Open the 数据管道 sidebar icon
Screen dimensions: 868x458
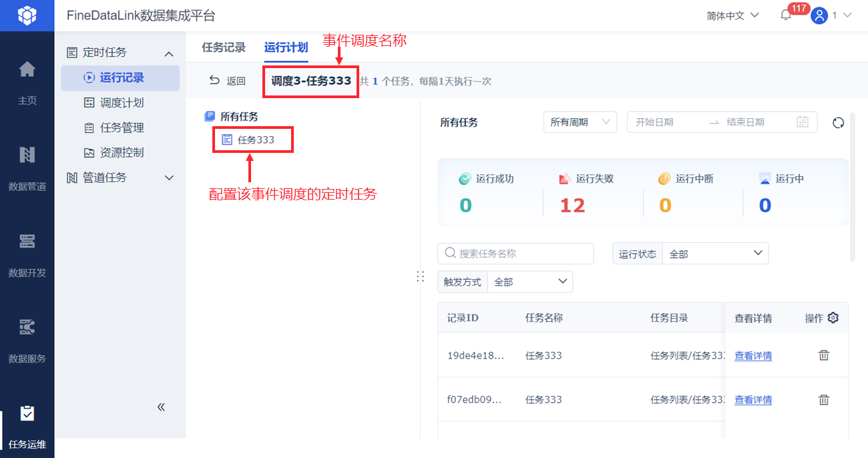[27, 155]
